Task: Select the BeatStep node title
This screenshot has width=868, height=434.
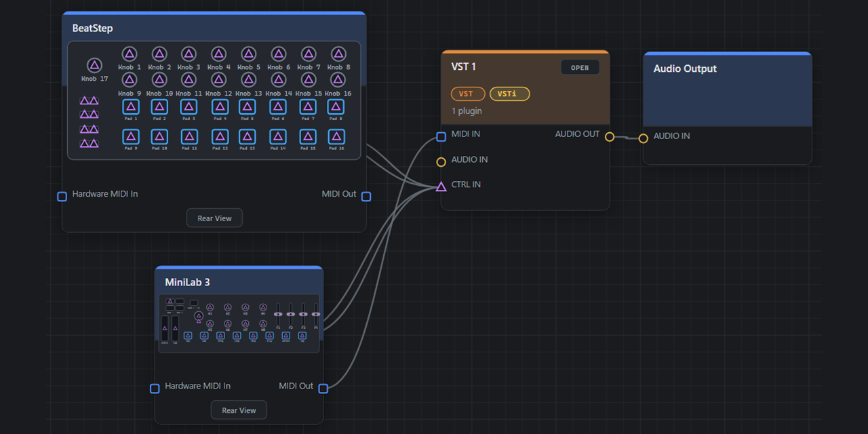Action: pos(93,28)
